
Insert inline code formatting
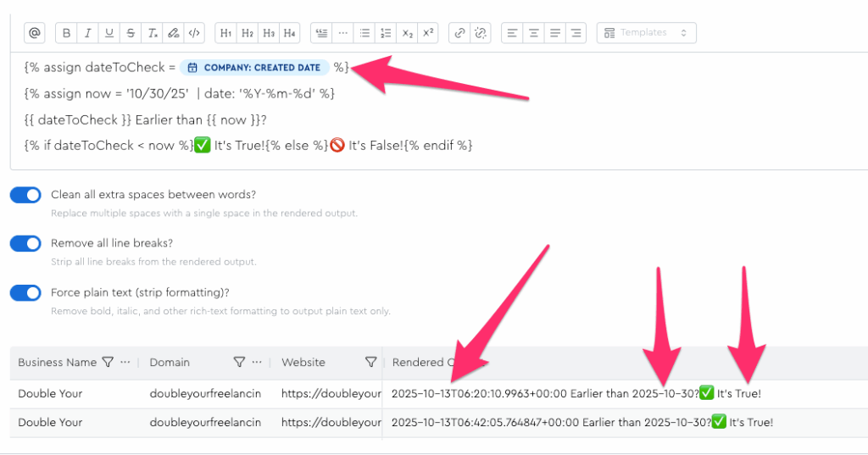pos(194,33)
